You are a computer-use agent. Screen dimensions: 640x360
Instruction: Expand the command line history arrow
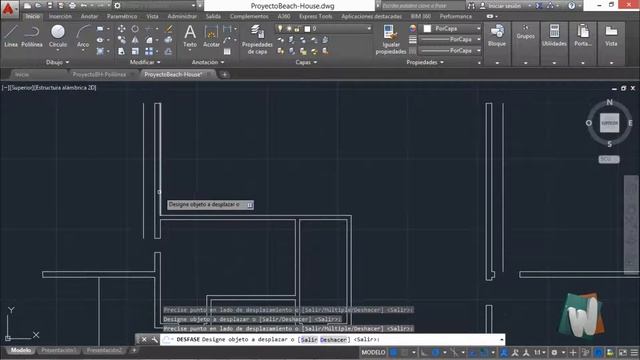(x=501, y=339)
